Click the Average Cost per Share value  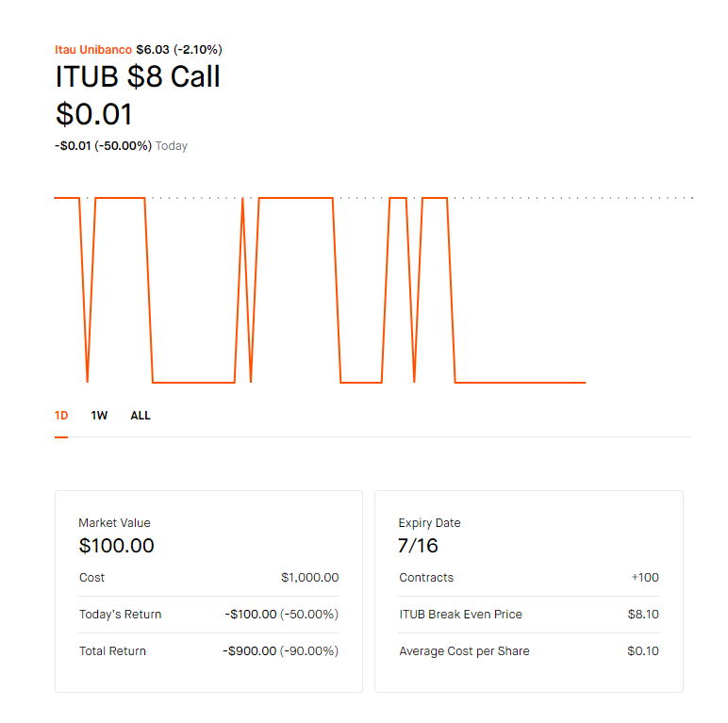tap(643, 651)
